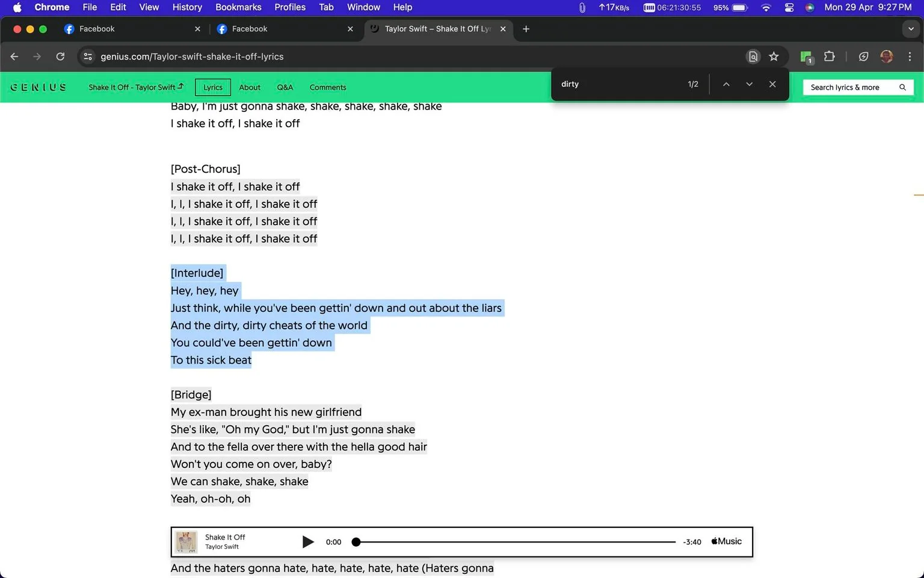The height and width of the screenshot is (578, 924).
Task: Bookmark this page with star icon
Action: click(x=774, y=57)
